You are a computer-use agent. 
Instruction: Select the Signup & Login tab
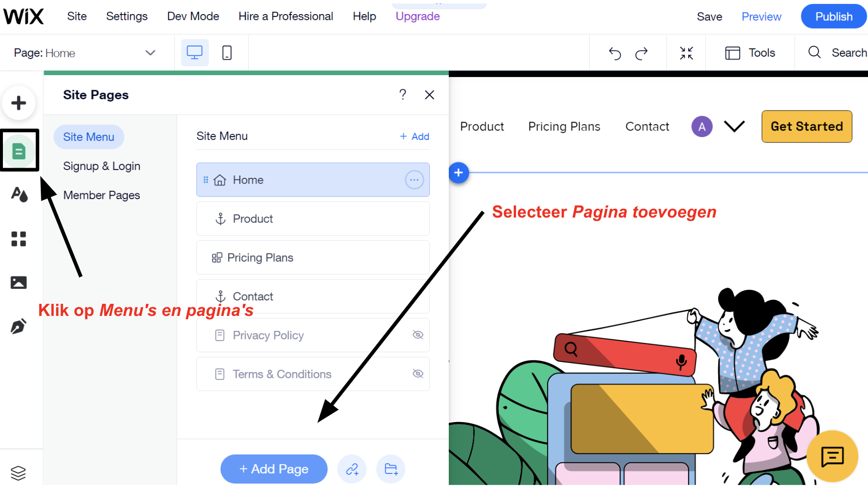(102, 166)
